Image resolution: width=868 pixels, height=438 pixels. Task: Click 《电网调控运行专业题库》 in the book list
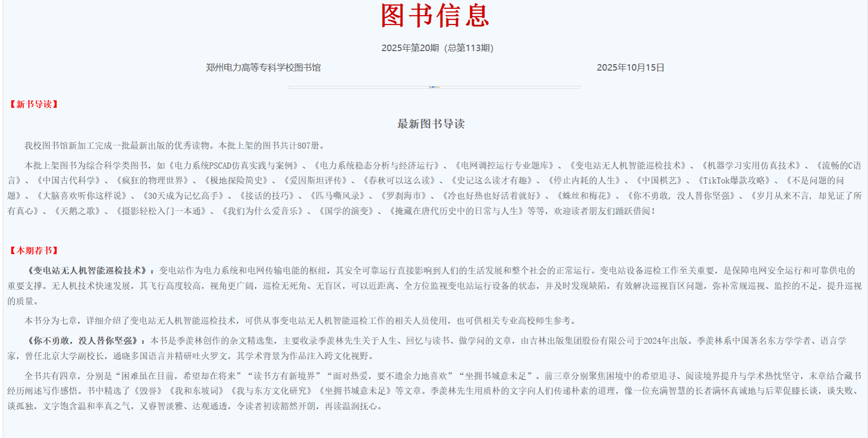tap(505, 165)
